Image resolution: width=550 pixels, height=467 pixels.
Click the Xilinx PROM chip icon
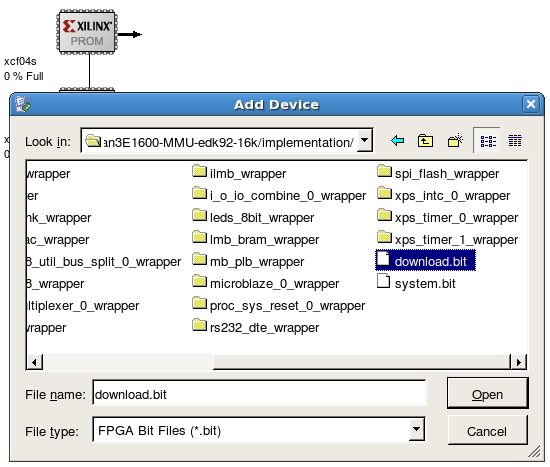(x=87, y=32)
